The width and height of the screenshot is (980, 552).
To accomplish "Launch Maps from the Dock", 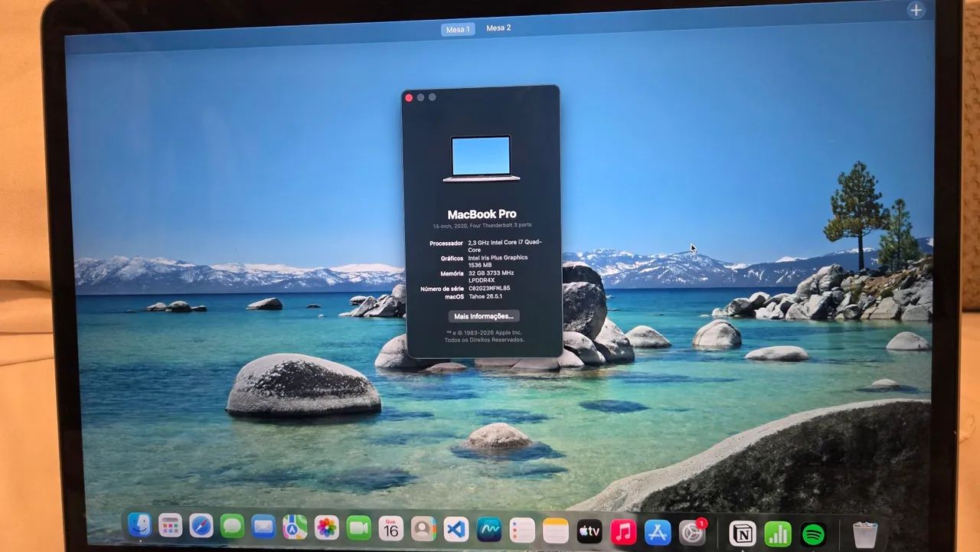I will [295, 527].
